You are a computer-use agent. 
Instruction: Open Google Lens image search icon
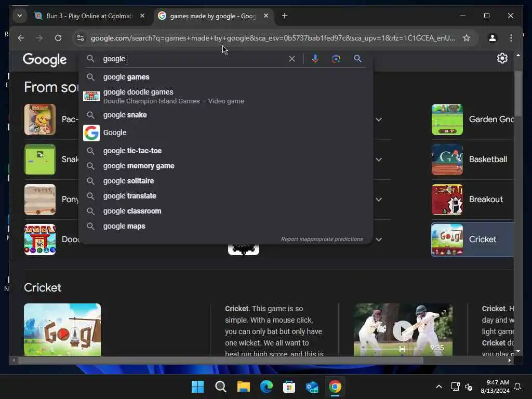click(x=336, y=59)
